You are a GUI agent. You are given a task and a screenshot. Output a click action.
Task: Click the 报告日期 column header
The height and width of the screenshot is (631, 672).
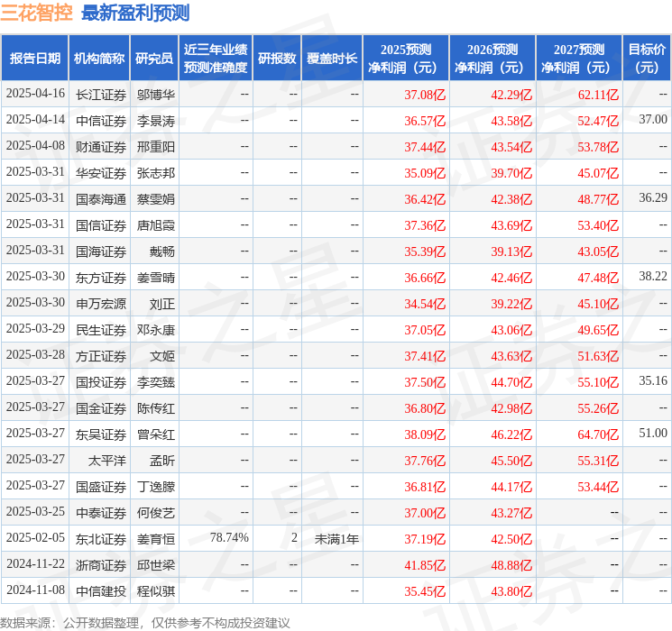pos(34,59)
